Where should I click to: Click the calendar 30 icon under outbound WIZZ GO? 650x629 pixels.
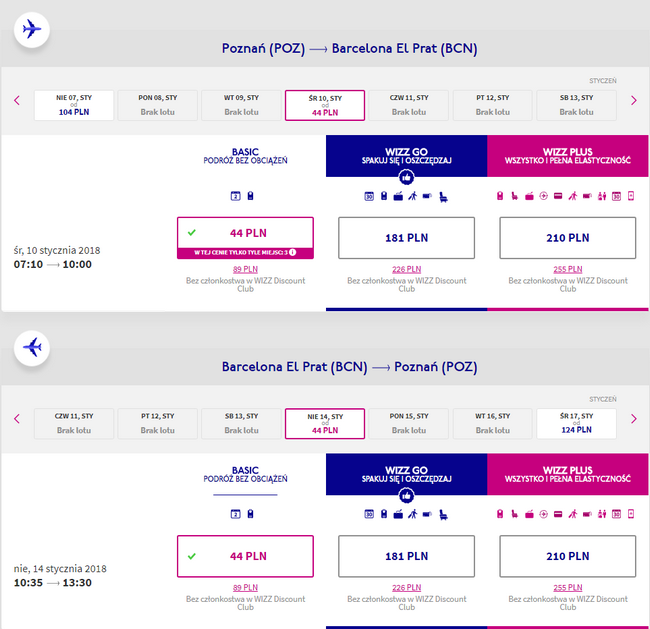369,196
